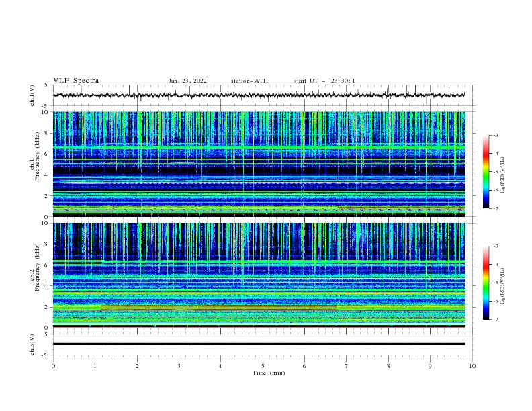532x411 pixels.
Task: Select the date "Jan. 23, 2022"
Action: click(187, 81)
